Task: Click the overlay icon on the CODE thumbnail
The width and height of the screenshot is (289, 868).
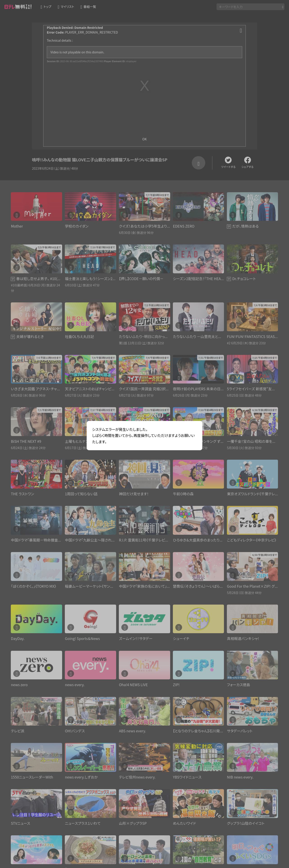Action: [x=124, y=267]
